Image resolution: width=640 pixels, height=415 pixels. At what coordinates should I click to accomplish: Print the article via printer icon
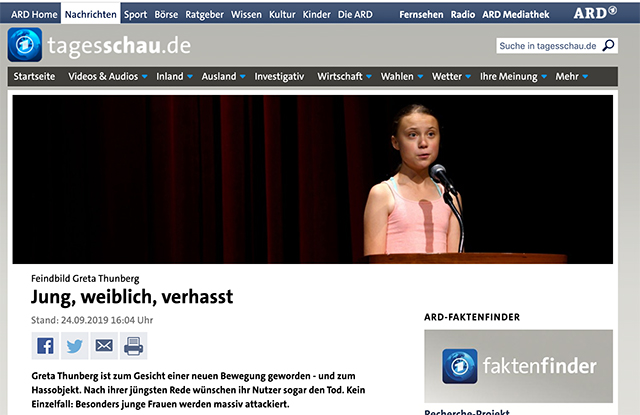point(133,346)
